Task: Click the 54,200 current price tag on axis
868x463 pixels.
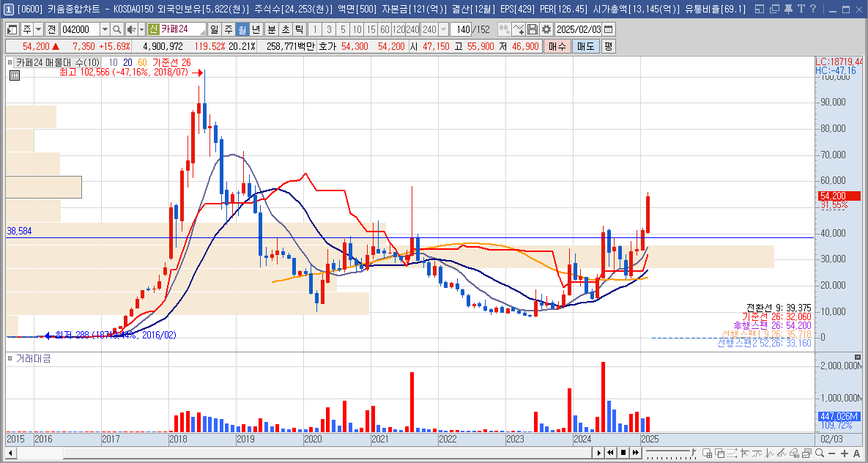Action: [x=839, y=196]
